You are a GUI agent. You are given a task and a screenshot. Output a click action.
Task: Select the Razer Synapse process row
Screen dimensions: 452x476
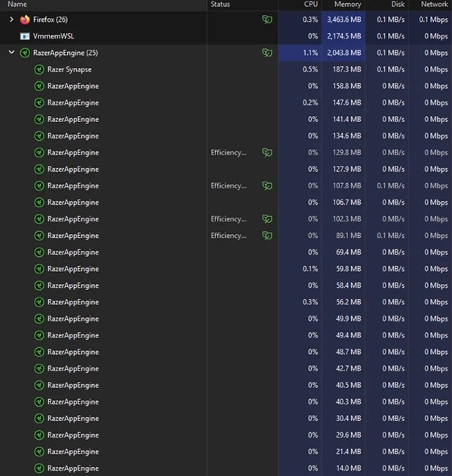(226, 69)
